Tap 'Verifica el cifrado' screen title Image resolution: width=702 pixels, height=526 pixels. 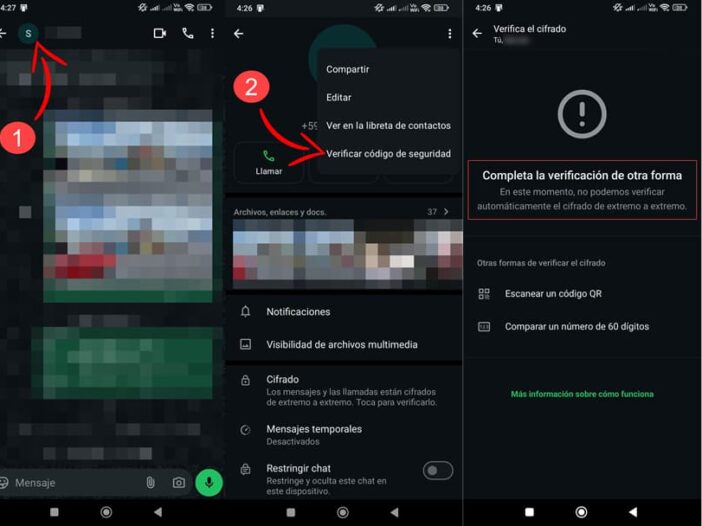[x=530, y=29]
